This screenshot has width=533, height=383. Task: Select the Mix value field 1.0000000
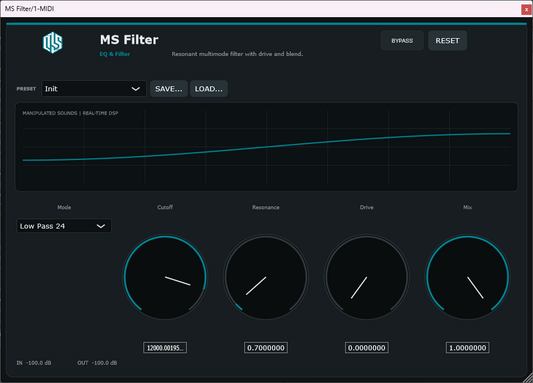(467, 348)
